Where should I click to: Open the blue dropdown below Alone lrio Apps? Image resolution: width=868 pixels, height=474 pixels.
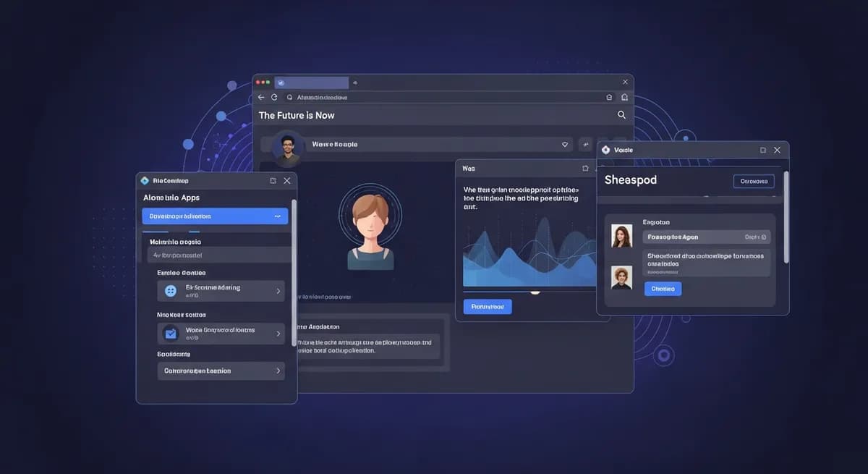point(215,215)
